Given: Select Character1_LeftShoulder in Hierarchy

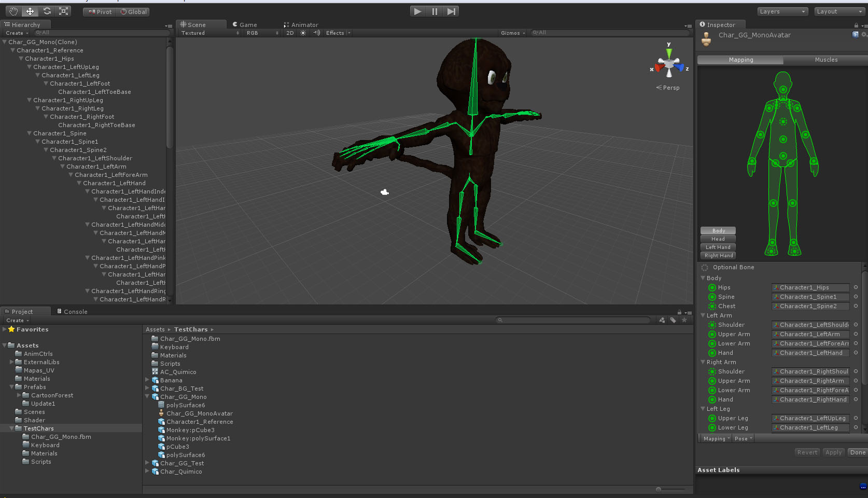Looking at the screenshot, I should [x=95, y=158].
